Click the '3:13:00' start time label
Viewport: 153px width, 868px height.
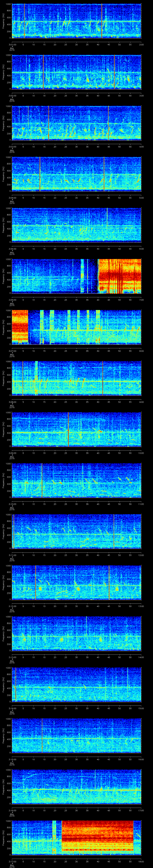click(x=12, y=657)
